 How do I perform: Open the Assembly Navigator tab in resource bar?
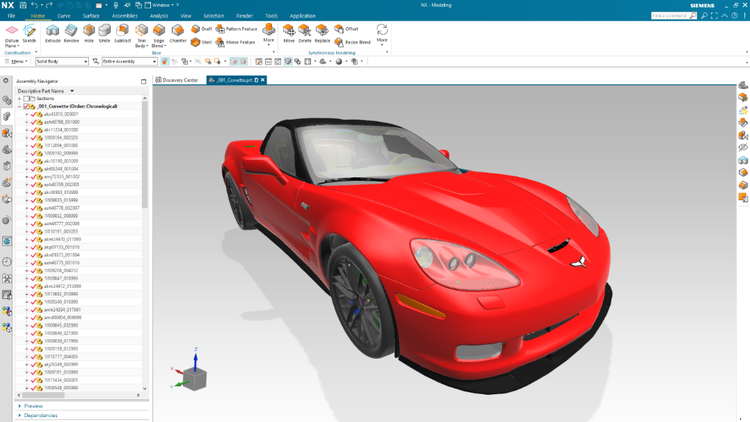[7, 116]
